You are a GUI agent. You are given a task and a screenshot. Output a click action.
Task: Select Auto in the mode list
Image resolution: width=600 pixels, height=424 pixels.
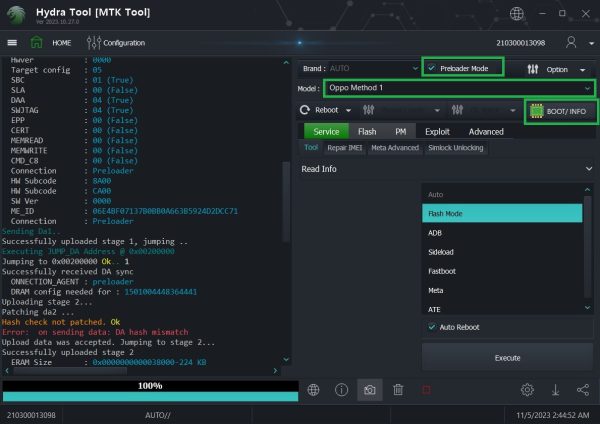pos(502,194)
